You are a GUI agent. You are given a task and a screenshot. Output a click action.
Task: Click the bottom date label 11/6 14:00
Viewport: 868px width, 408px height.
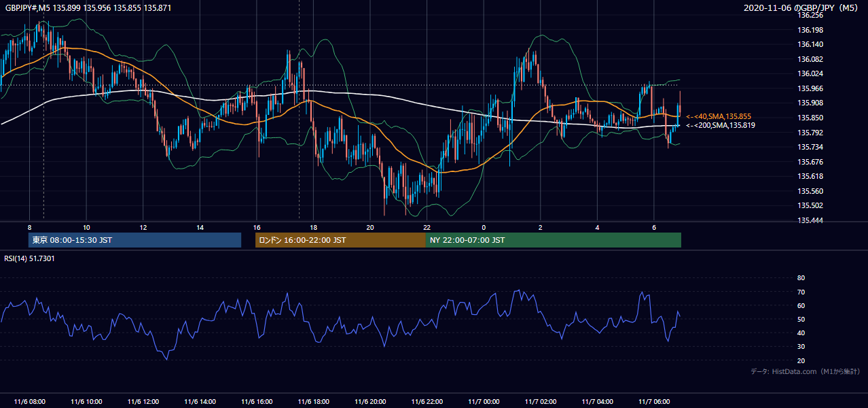point(200,402)
